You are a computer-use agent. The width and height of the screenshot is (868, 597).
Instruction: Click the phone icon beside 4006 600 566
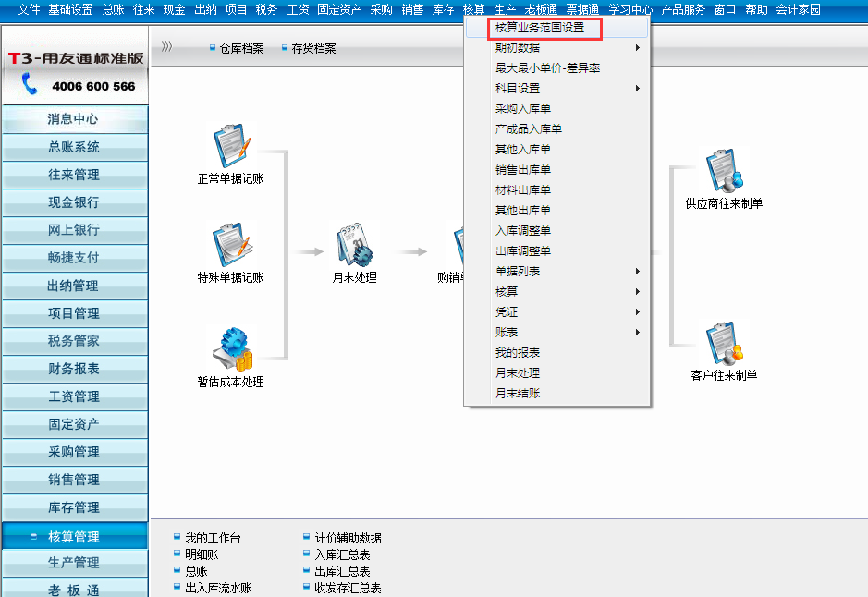click(30, 83)
